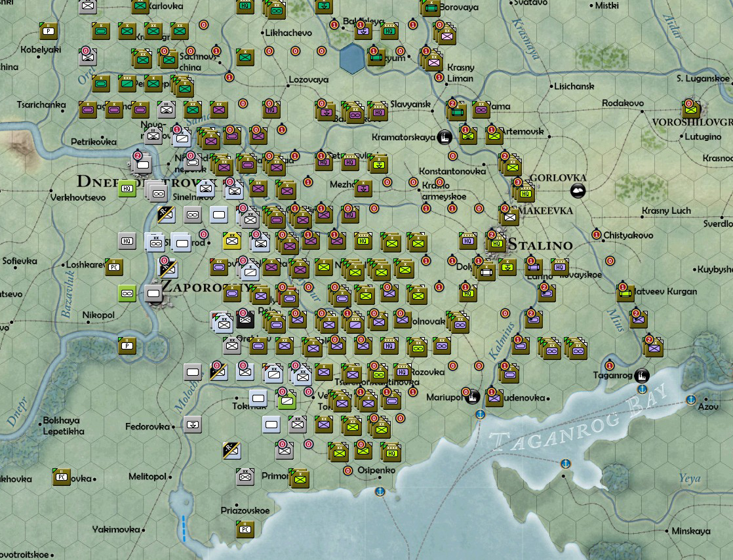Click the port anchor near Azov
Viewport: 733px width, 560px height.
pos(692,398)
